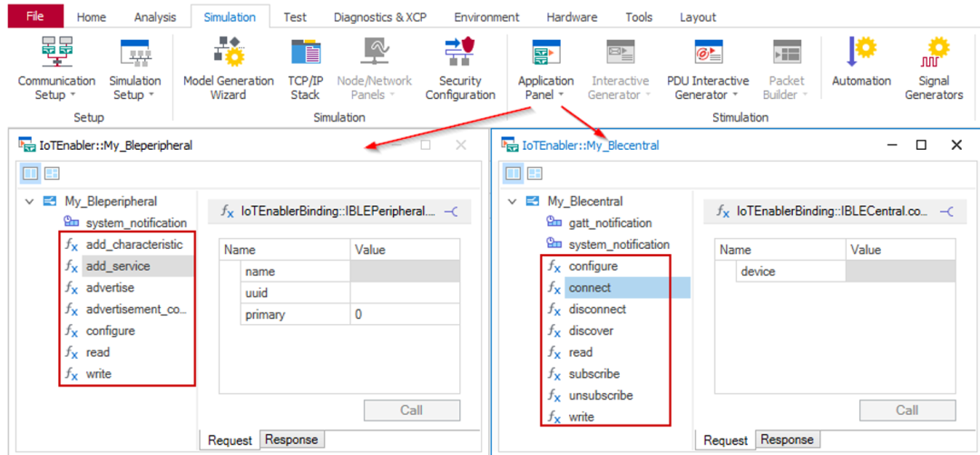Maximize the My_Blecentral window
Image resolution: width=980 pixels, height=455 pixels.
coord(921,145)
